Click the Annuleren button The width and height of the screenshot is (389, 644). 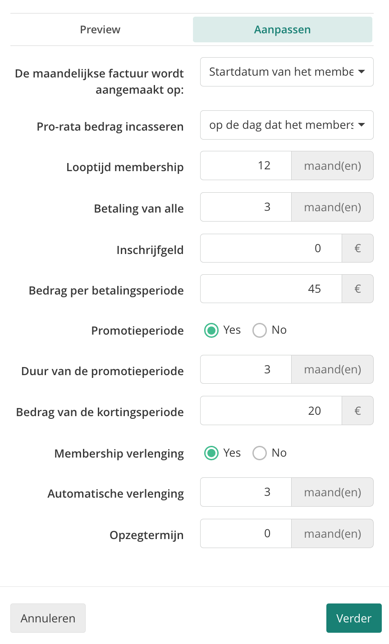click(x=48, y=618)
